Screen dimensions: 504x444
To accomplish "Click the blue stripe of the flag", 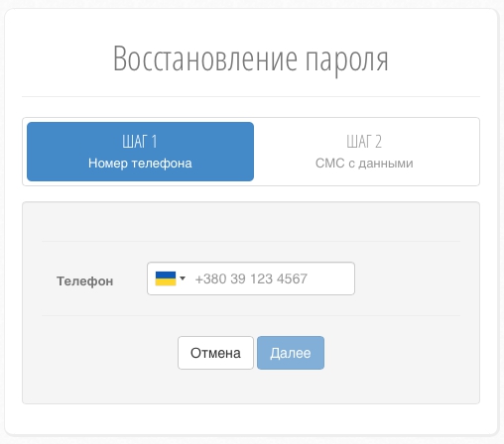I will (166, 275).
